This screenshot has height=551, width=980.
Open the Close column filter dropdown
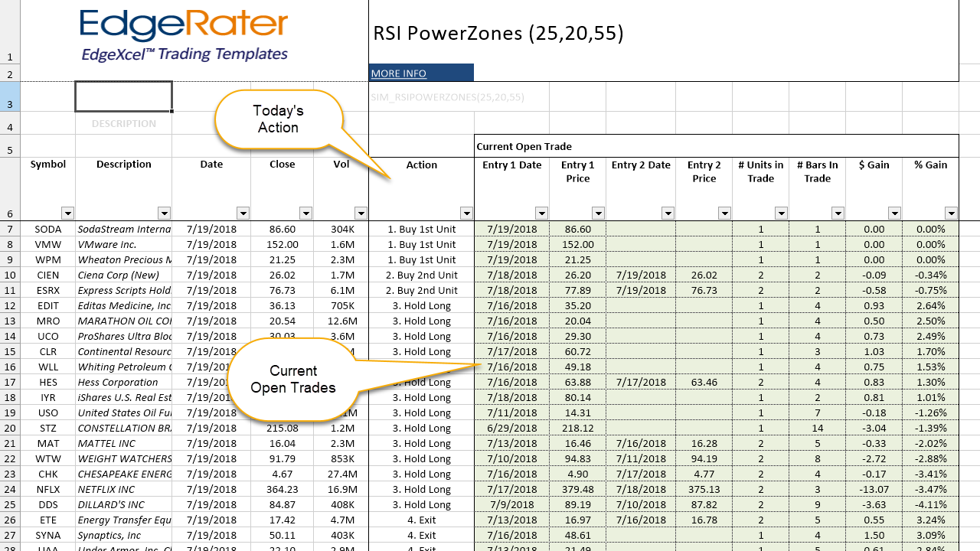point(305,214)
